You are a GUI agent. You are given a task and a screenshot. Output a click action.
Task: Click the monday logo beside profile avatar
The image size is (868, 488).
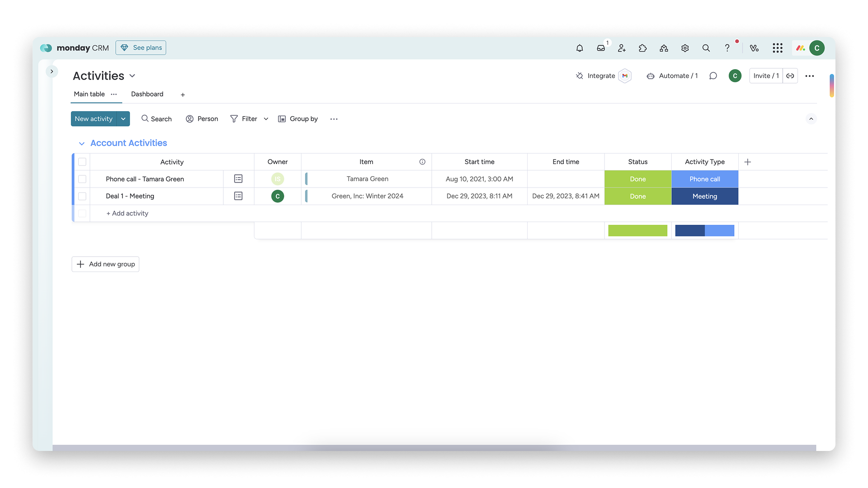[801, 48]
